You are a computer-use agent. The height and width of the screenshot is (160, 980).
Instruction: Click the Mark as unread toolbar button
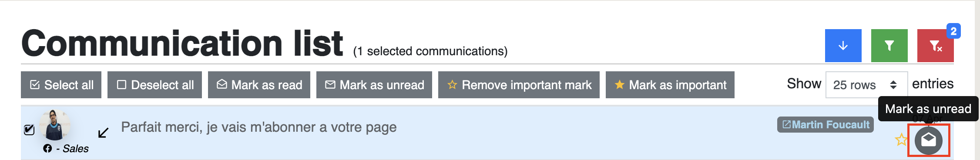pyautogui.click(x=374, y=85)
